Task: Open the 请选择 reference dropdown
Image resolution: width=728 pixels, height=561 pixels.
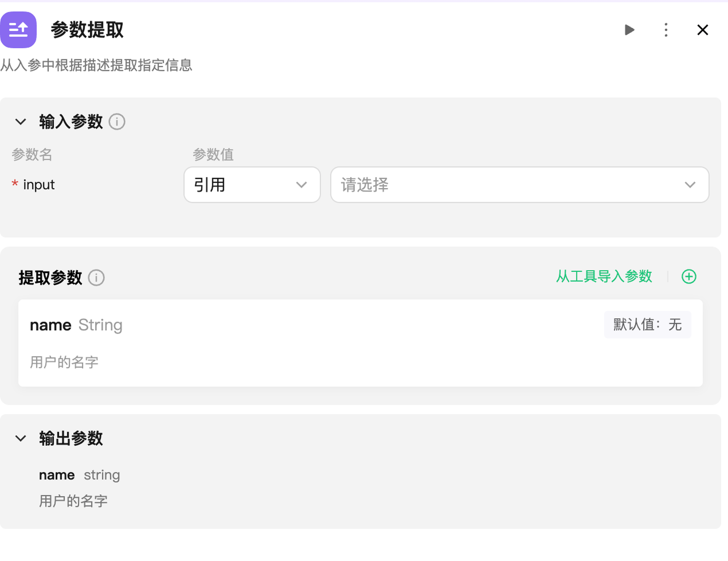Action: pyautogui.click(x=519, y=185)
